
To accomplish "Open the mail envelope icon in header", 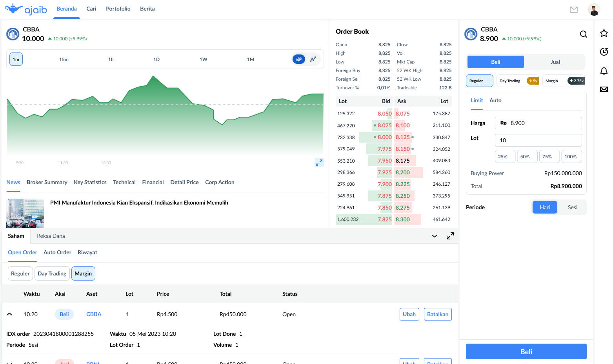I will click(x=574, y=9).
